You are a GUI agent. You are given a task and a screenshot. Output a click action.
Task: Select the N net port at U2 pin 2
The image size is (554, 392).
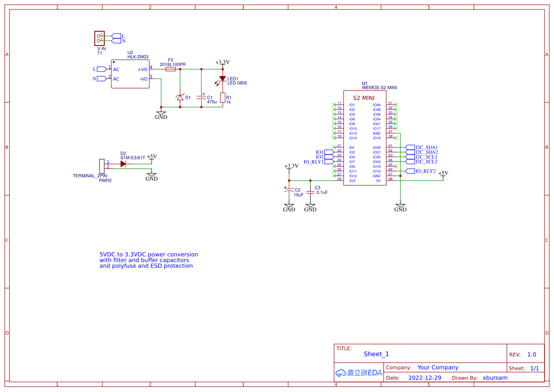(x=100, y=79)
